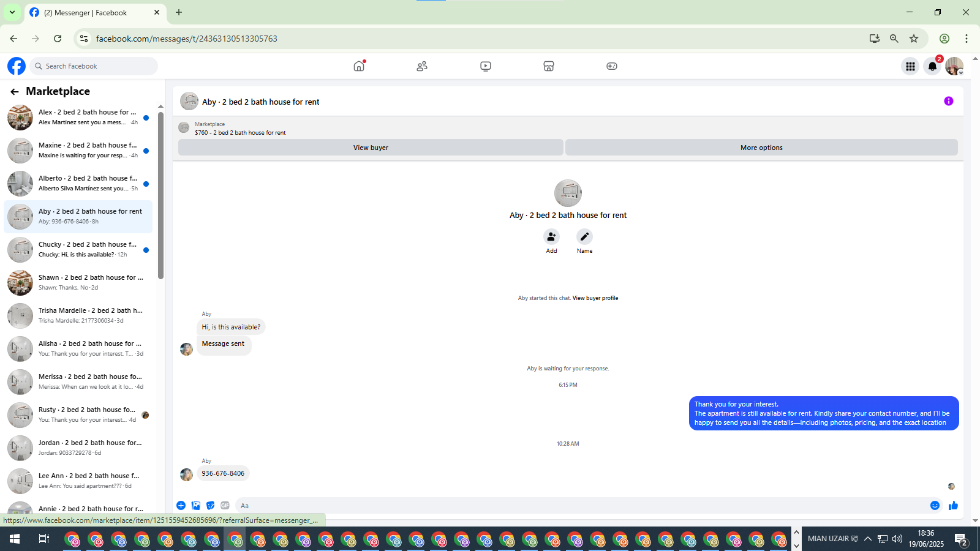Choose a sticker from the composer
The height and width of the screenshot is (551, 980).
coord(211,506)
